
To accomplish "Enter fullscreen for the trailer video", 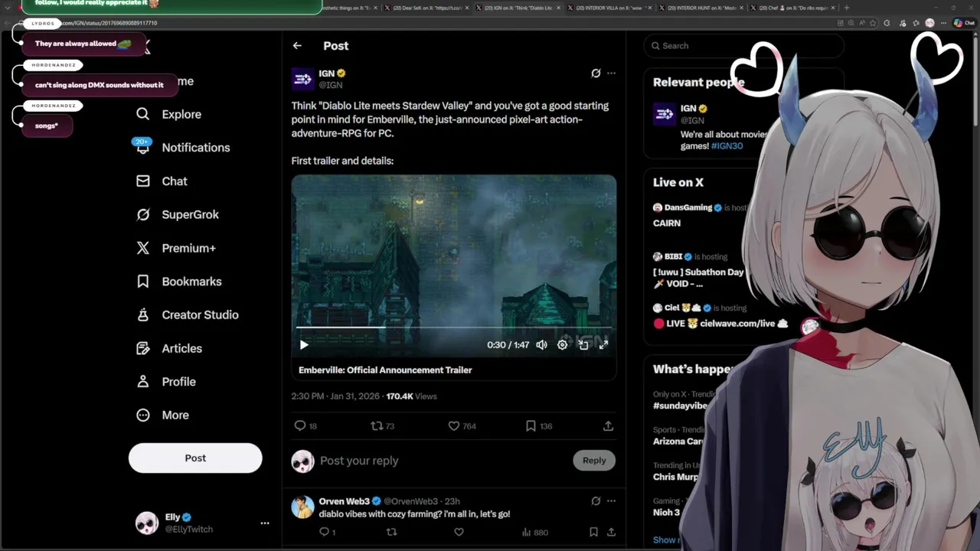I will click(603, 345).
